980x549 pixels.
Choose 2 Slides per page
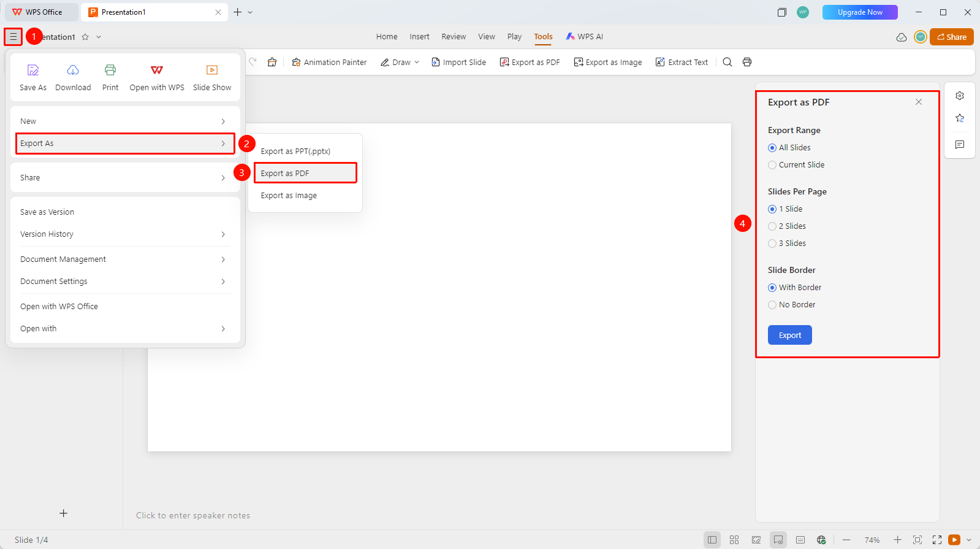[x=787, y=226]
